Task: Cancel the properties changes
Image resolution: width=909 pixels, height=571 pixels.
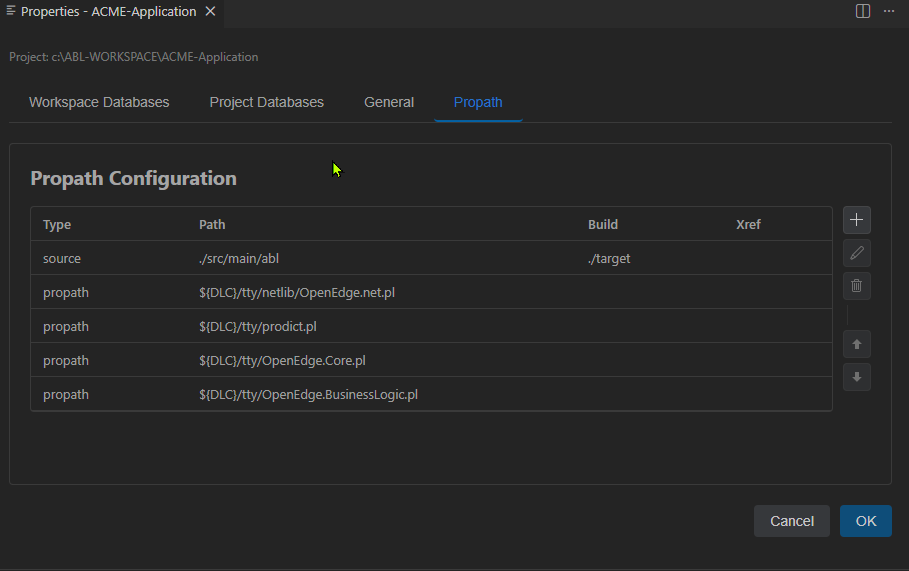Action: point(792,521)
